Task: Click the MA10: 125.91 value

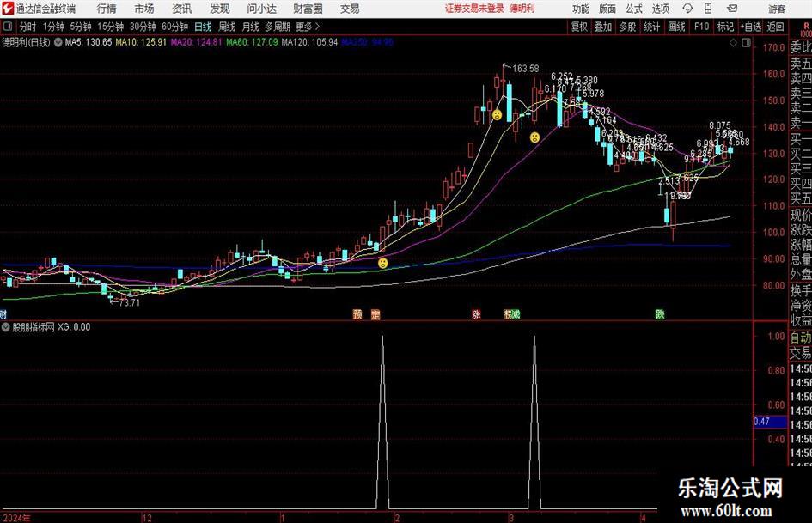Action: click(141, 42)
